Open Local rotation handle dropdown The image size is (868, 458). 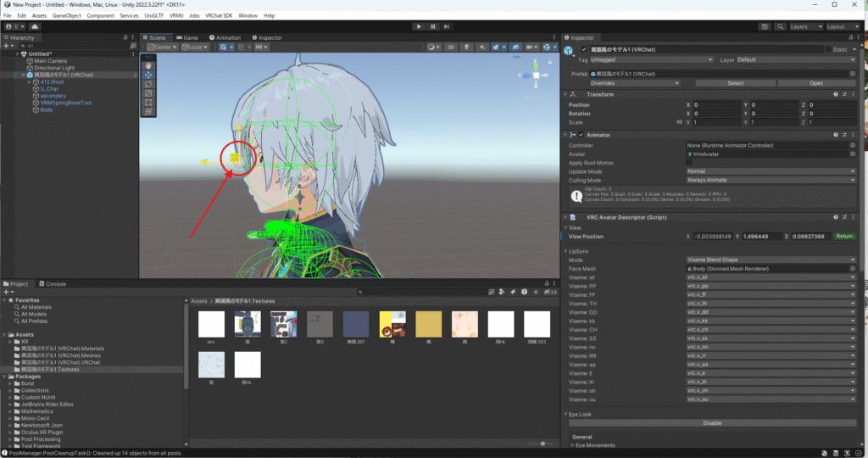[x=194, y=47]
